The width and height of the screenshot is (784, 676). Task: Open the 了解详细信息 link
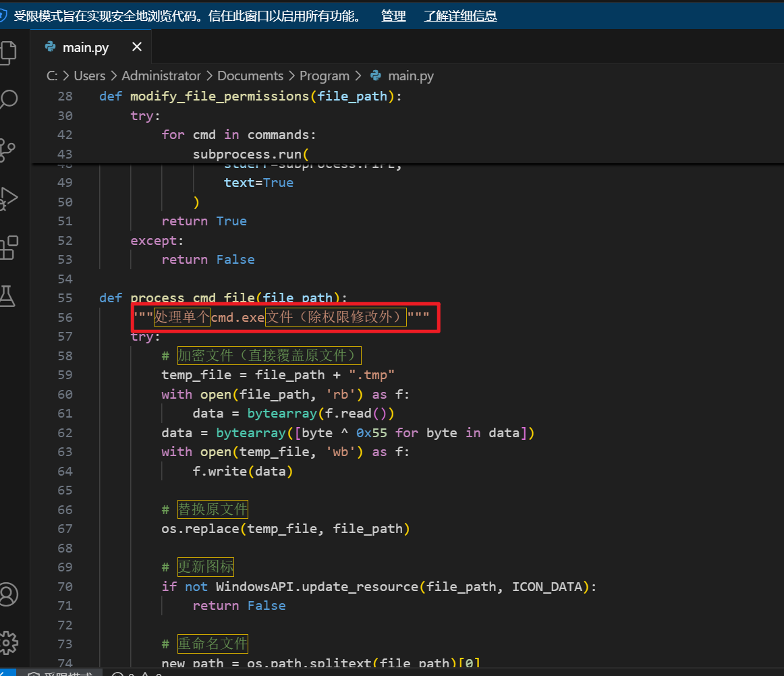pyautogui.click(x=460, y=16)
